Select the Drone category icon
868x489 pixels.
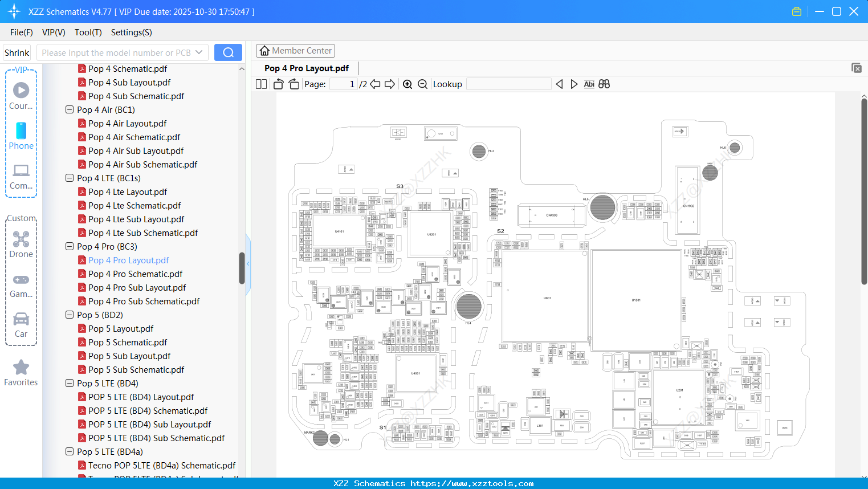tap(21, 239)
